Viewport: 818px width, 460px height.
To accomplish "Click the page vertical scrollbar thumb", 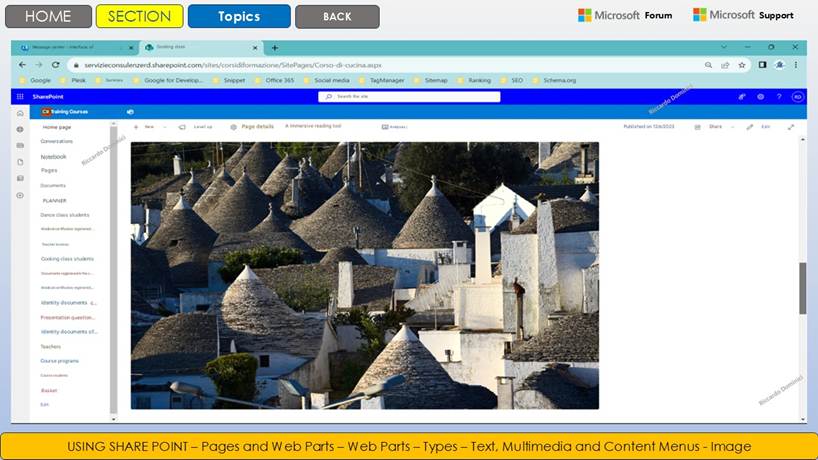I will click(802, 290).
